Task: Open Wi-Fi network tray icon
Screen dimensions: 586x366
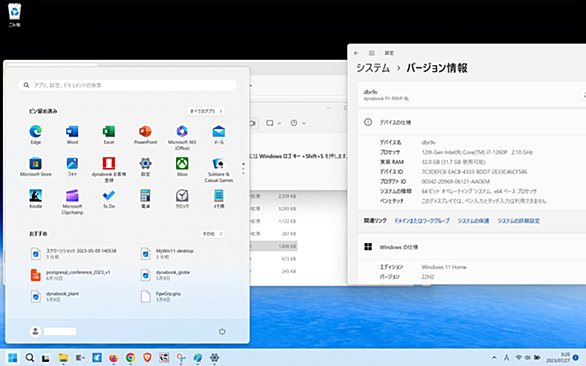Action: (x=519, y=358)
